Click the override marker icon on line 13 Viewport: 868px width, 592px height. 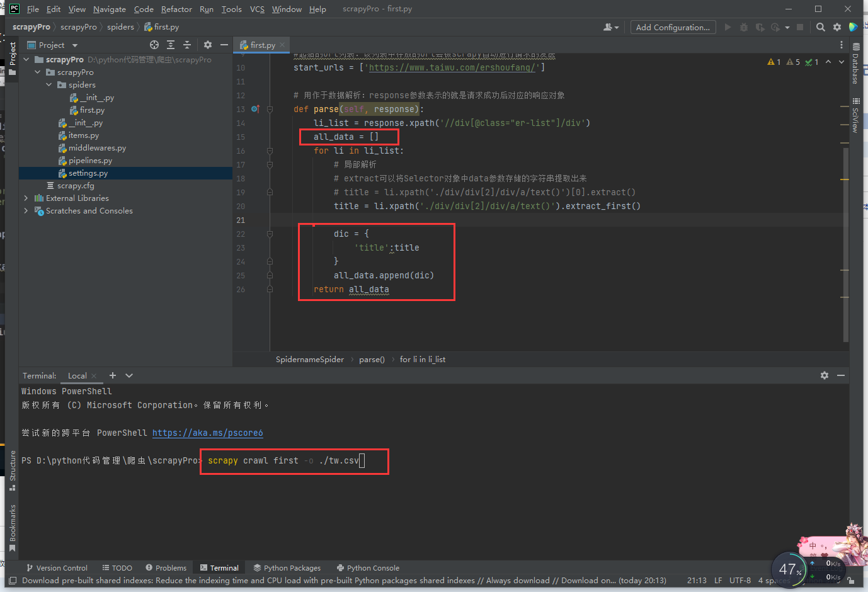(x=255, y=109)
